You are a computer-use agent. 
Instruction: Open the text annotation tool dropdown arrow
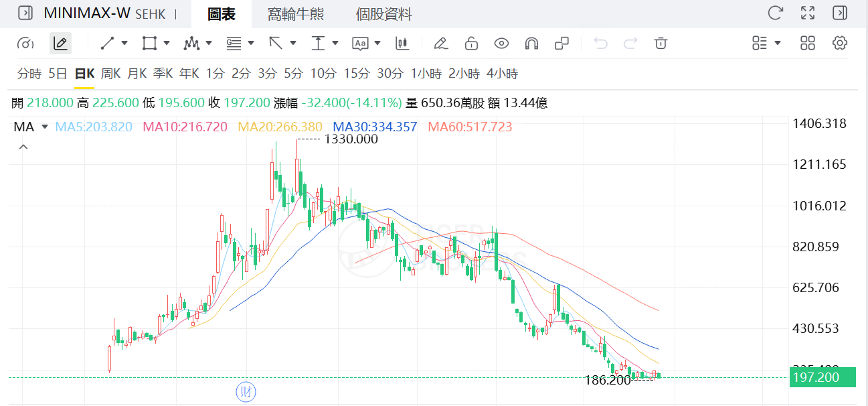point(377,44)
